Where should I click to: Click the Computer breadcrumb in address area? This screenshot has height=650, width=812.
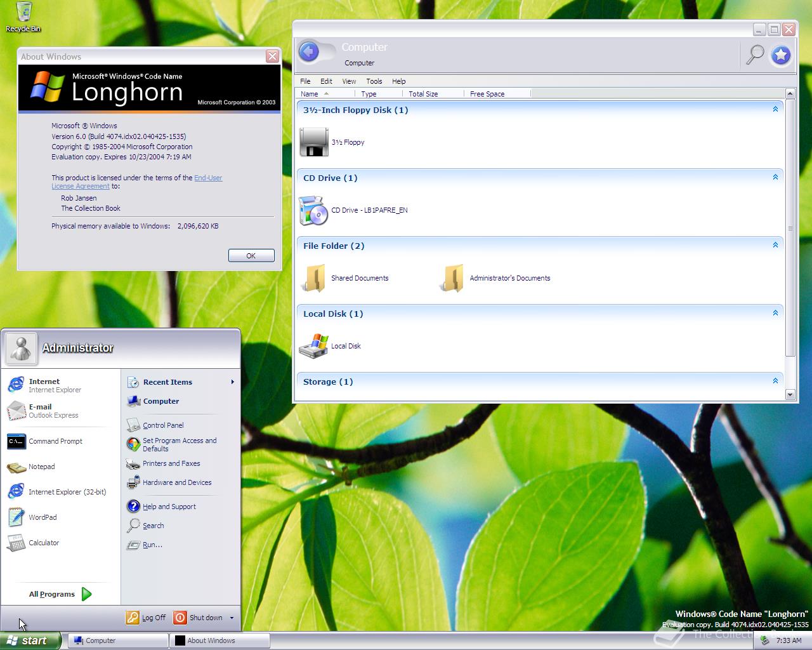(x=359, y=63)
